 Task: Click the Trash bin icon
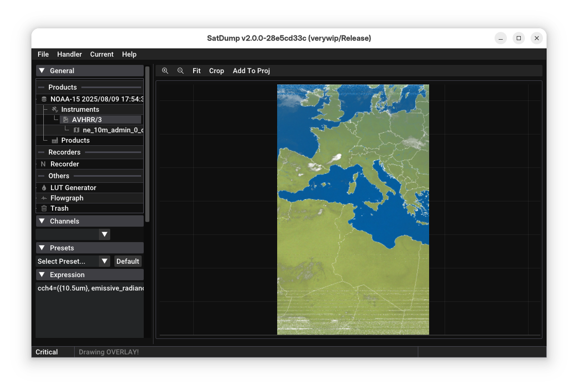pyautogui.click(x=44, y=209)
